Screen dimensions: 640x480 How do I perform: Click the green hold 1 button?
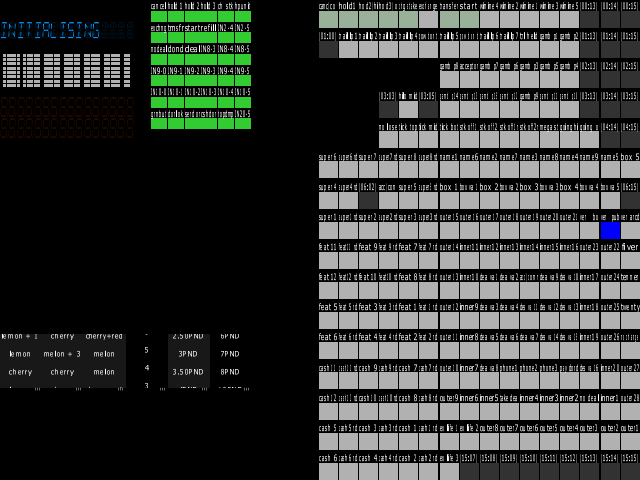[176, 17]
